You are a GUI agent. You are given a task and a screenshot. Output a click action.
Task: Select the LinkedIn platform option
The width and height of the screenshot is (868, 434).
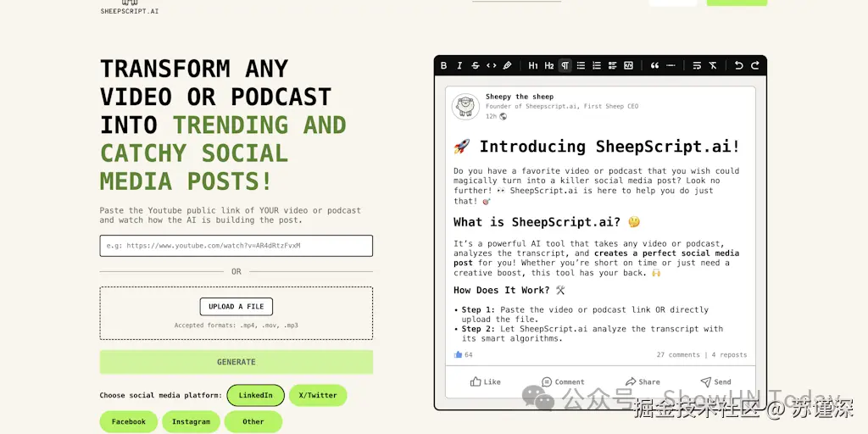point(256,395)
